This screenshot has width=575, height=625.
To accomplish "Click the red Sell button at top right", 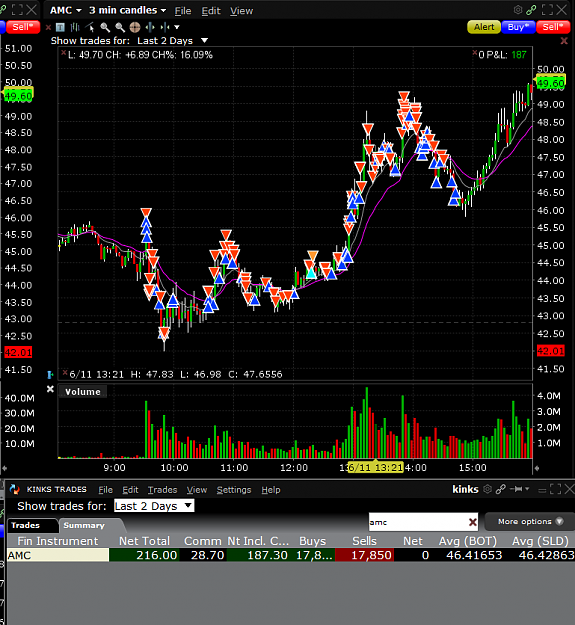I will point(553,27).
